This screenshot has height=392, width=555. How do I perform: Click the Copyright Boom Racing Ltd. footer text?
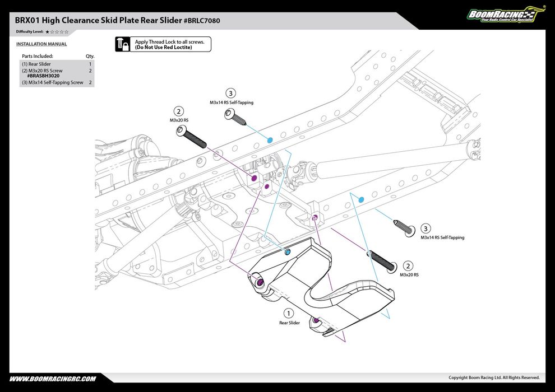coord(493,378)
